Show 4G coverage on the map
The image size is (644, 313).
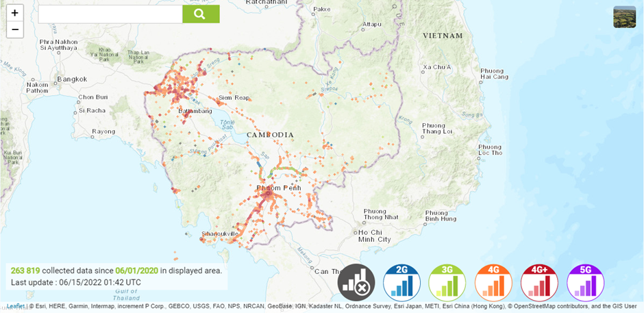point(493,283)
